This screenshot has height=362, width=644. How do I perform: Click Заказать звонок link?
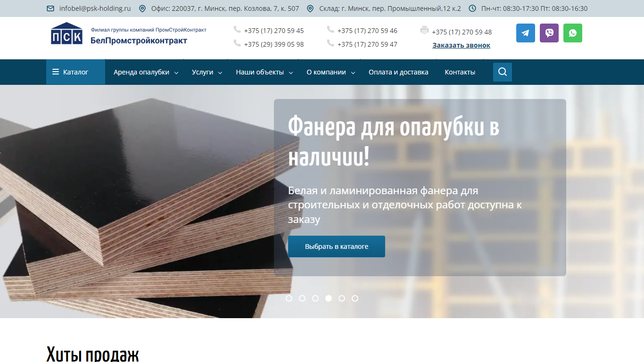[x=462, y=45]
